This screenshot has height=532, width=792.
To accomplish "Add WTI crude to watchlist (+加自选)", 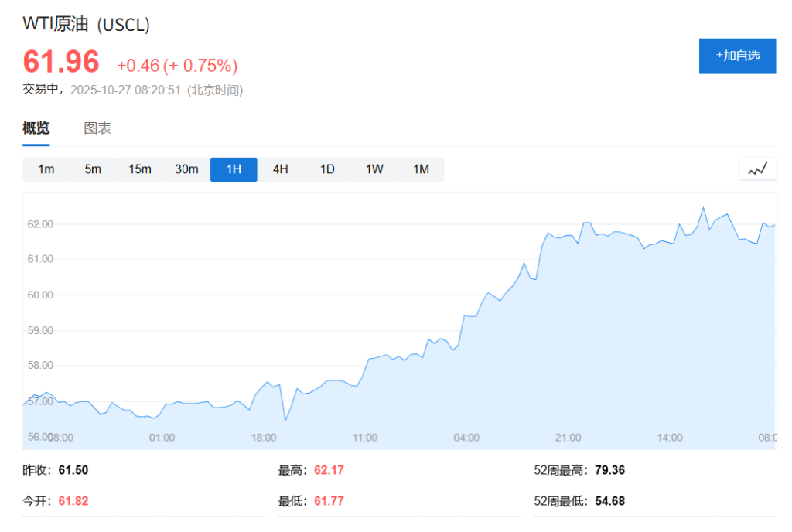I will click(x=737, y=56).
